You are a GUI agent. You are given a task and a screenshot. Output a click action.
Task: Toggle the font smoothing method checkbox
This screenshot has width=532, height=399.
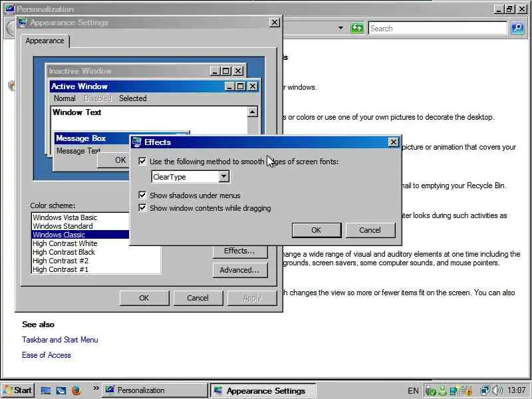coord(142,161)
